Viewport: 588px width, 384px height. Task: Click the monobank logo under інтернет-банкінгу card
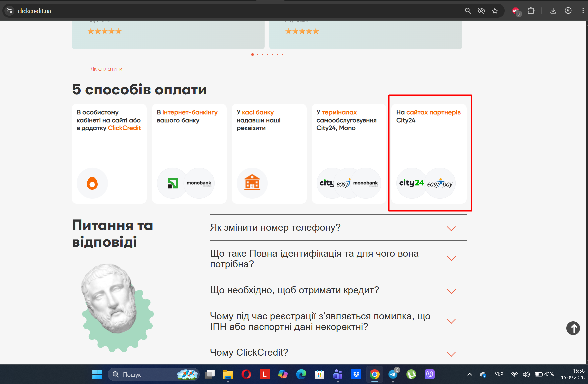click(x=199, y=183)
